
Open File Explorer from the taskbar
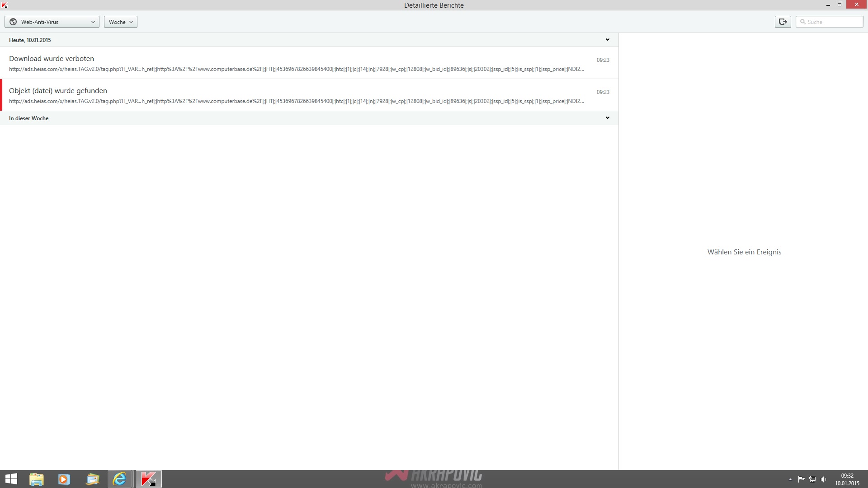point(37,479)
